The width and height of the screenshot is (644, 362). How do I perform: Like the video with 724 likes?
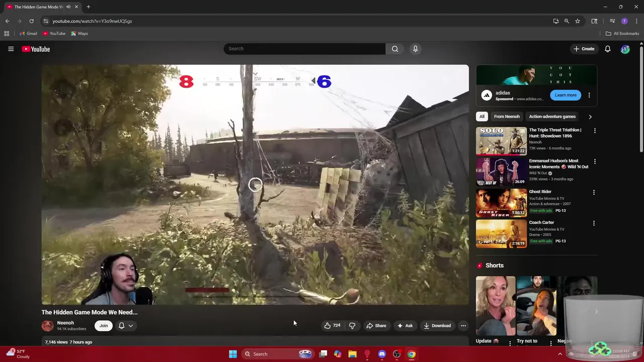pos(332,326)
